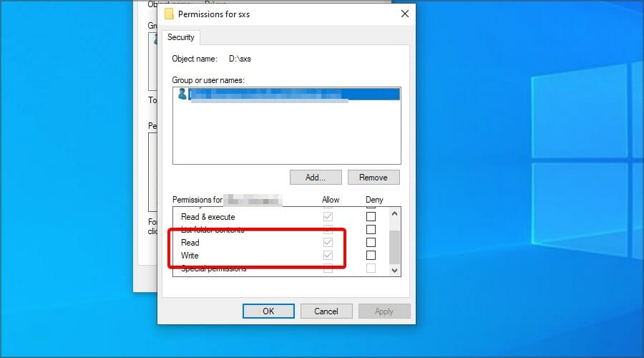The height and width of the screenshot is (358, 644).
Task: Toggle Allow checkbox for Special permissions
Action: pos(328,268)
